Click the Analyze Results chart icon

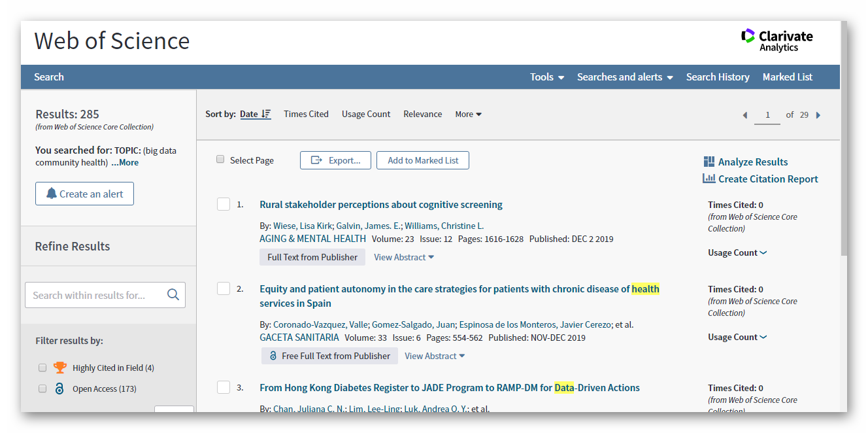[x=709, y=162]
